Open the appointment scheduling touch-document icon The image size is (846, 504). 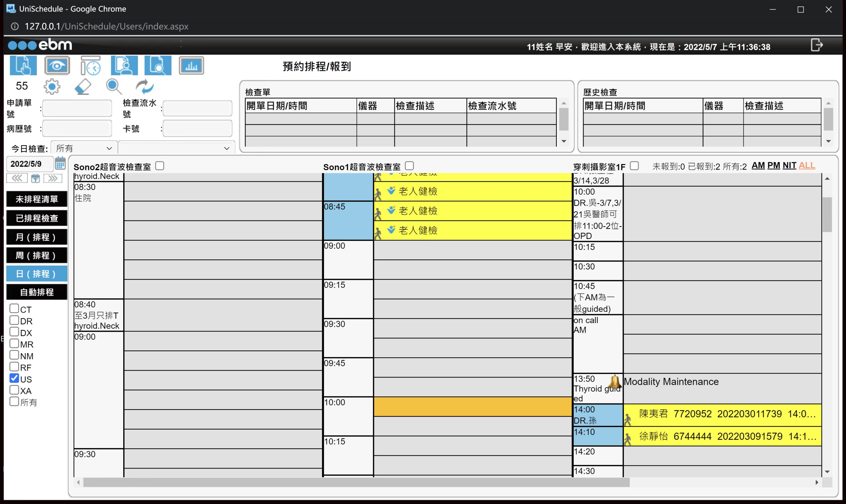23,65
